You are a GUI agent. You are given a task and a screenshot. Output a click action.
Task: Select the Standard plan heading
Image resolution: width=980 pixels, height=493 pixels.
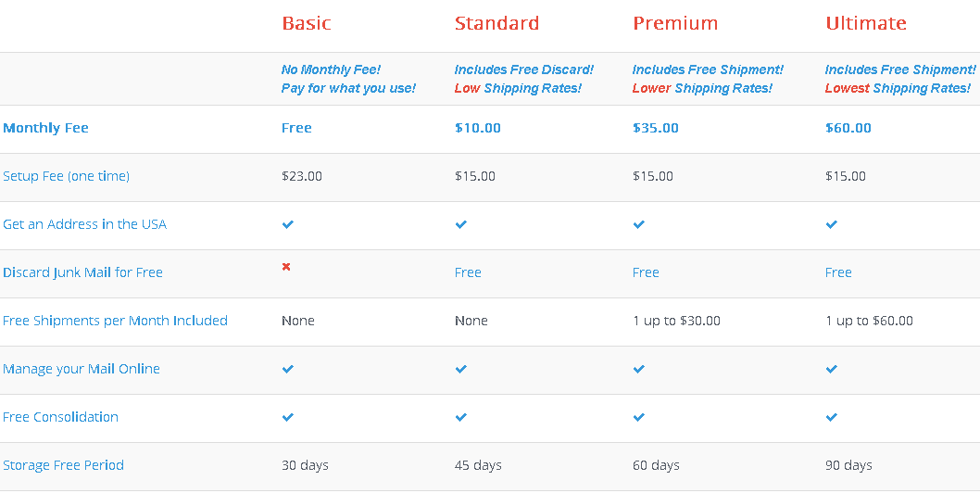(x=497, y=23)
